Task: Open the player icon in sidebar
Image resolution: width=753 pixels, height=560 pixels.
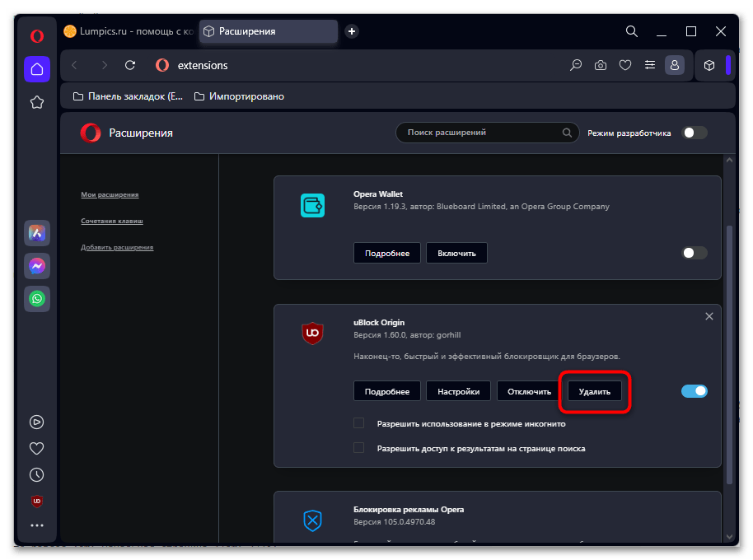Action: point(37,422)
